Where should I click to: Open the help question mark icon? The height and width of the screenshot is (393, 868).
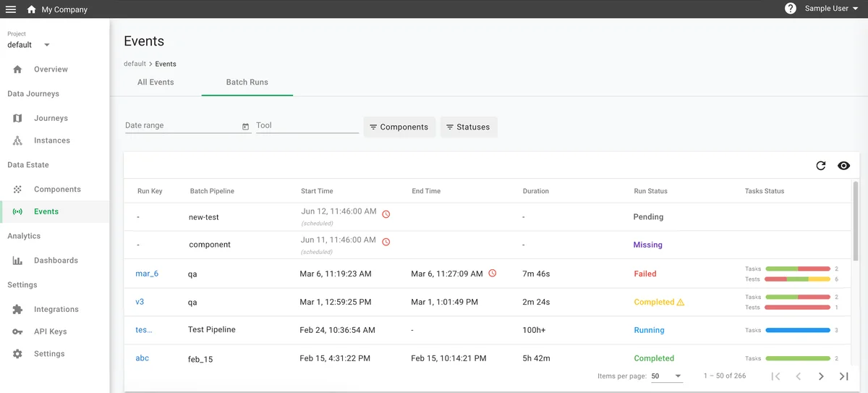[x=791, y=9]
